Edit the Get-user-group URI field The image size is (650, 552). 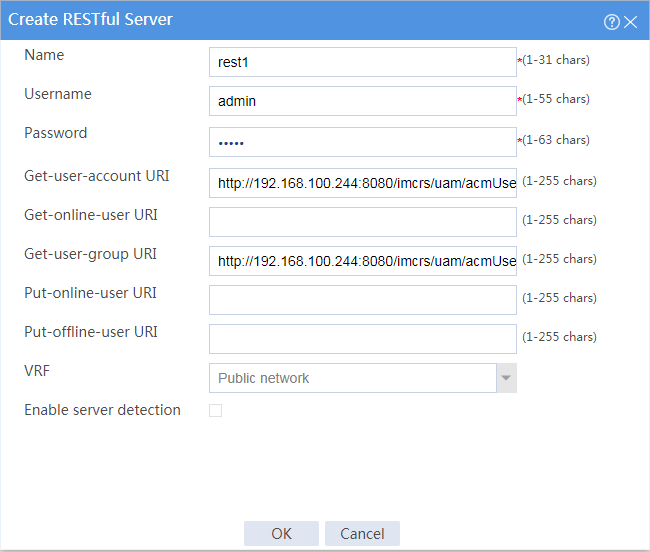(x=363, y=261)
